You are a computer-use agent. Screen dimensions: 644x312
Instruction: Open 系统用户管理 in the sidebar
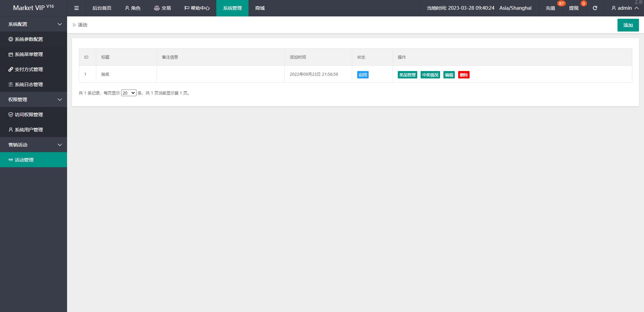point(29,130)
